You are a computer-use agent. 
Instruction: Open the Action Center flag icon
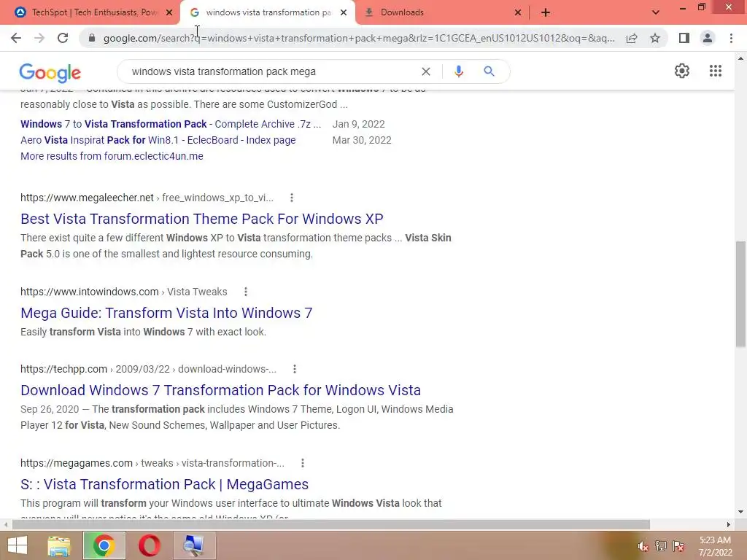point(678,546)
